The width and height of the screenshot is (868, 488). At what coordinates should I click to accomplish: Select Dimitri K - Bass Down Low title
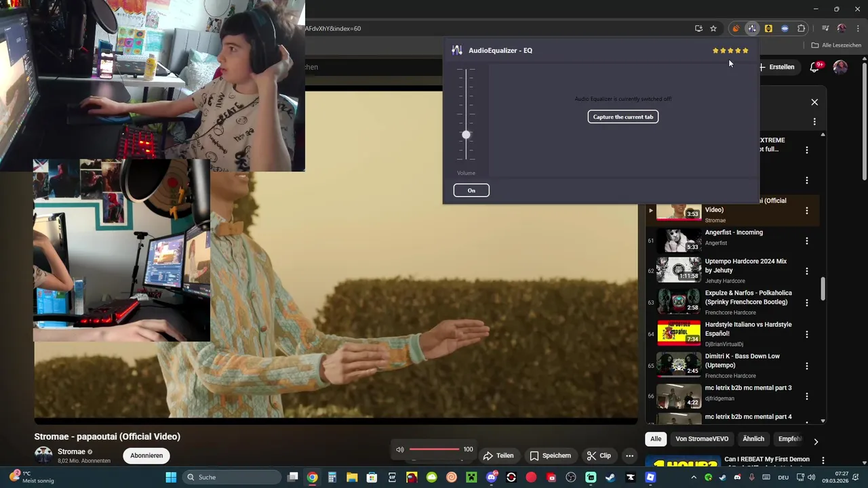point(742,361)
